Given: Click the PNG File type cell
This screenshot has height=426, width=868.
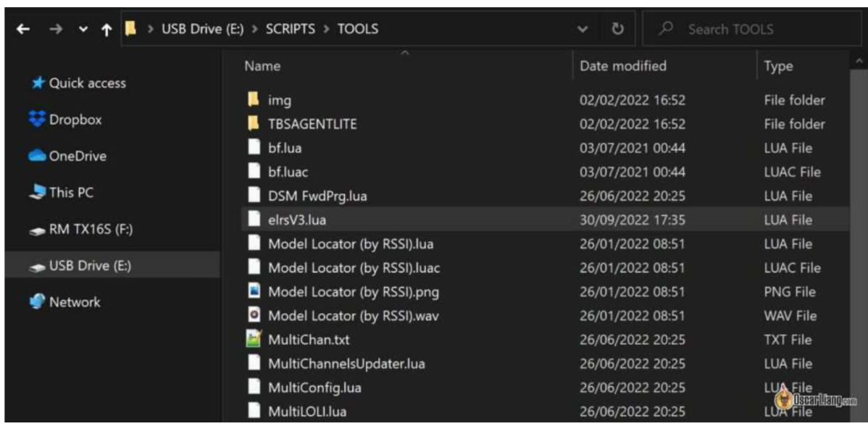Looking at the screenshot, I should 790,291.
